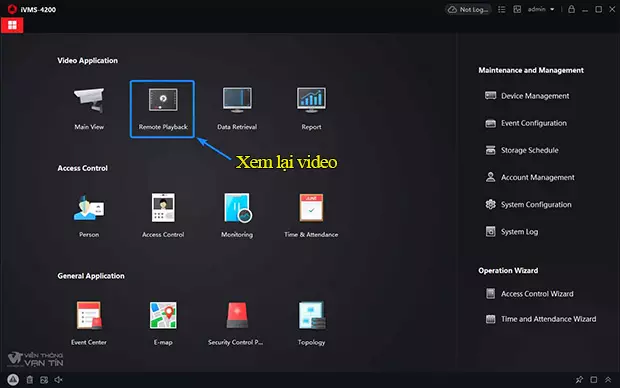
Task: Open the Person management icon
Action: coord(89,207)
